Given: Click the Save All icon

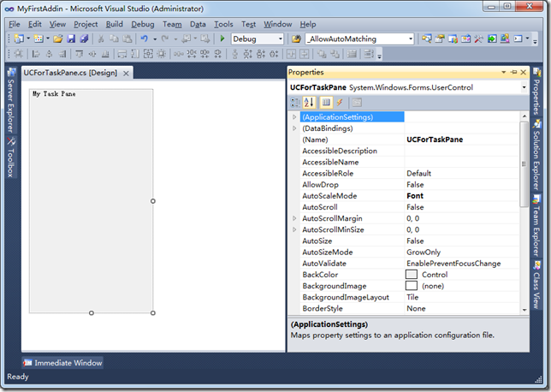Looking at the screenshot, I should (x=84, y=39).
